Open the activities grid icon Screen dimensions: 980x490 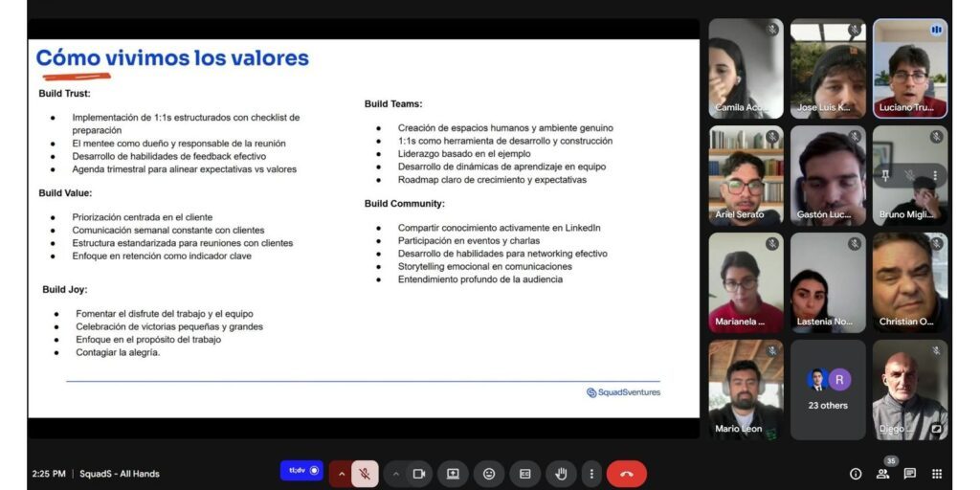pos(937,474)
